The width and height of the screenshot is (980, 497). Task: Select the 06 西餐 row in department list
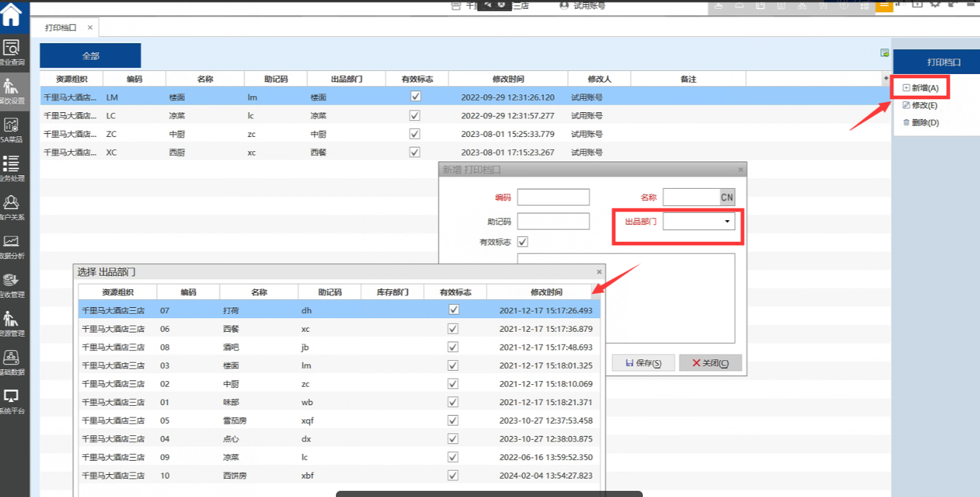click(259, 329)
